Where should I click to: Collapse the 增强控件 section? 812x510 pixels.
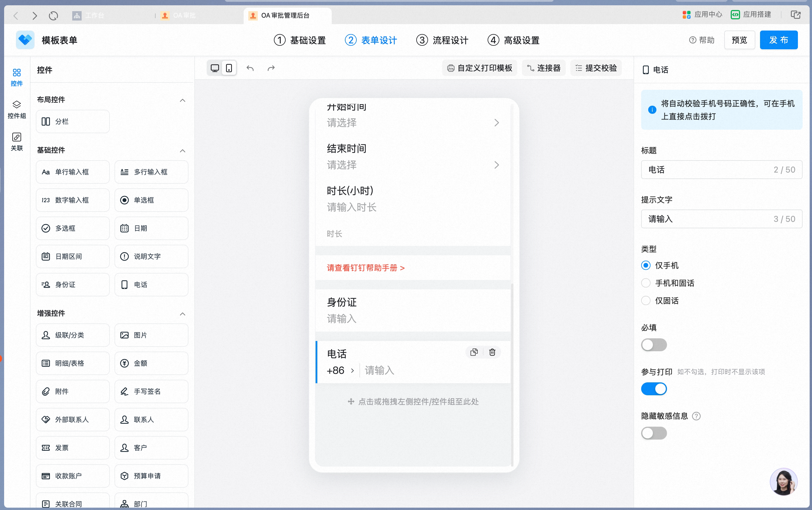click(x=182, y=314)
